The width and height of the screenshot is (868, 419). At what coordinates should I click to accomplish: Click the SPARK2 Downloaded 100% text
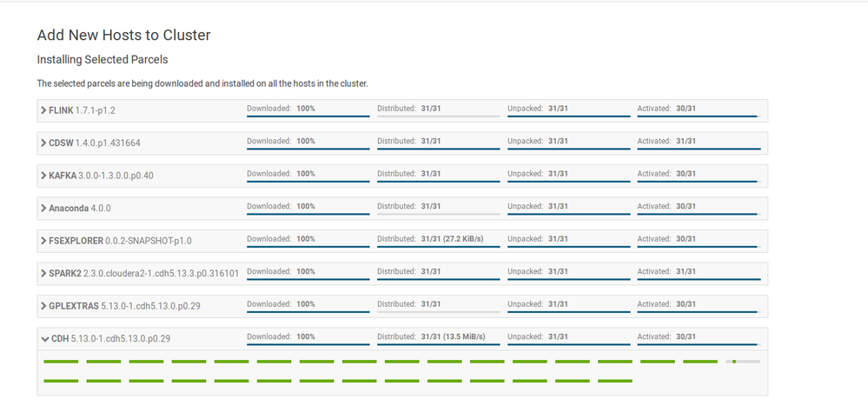coord(281,271)
